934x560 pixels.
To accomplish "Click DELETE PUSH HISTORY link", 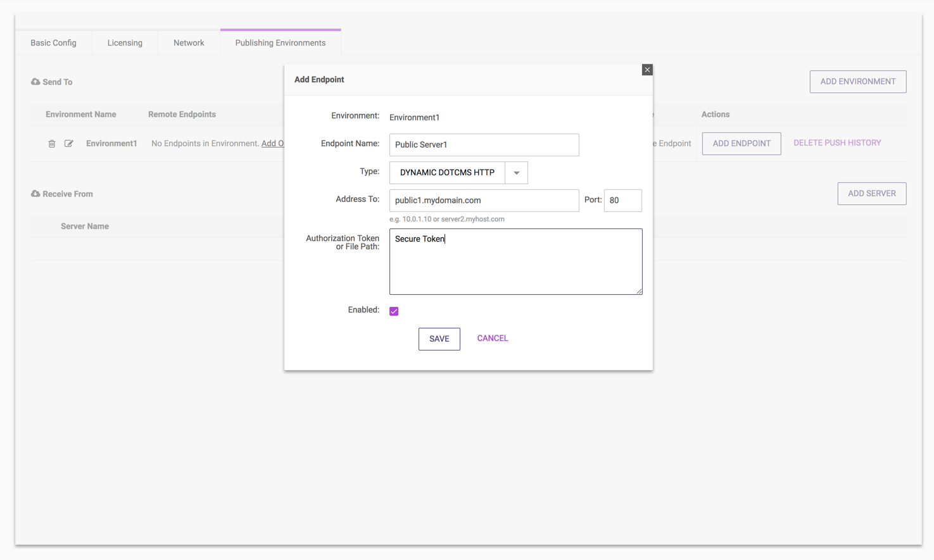I will 836,143.
